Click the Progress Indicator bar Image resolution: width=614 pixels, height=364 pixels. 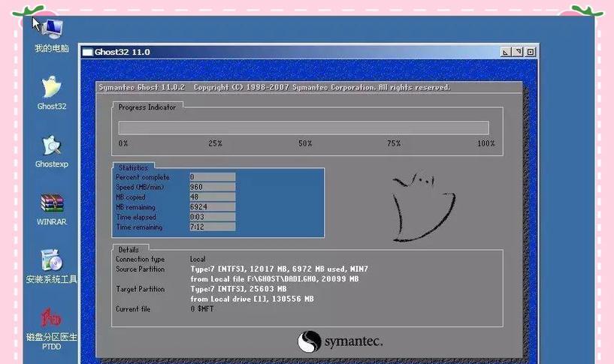coord(304,128)
